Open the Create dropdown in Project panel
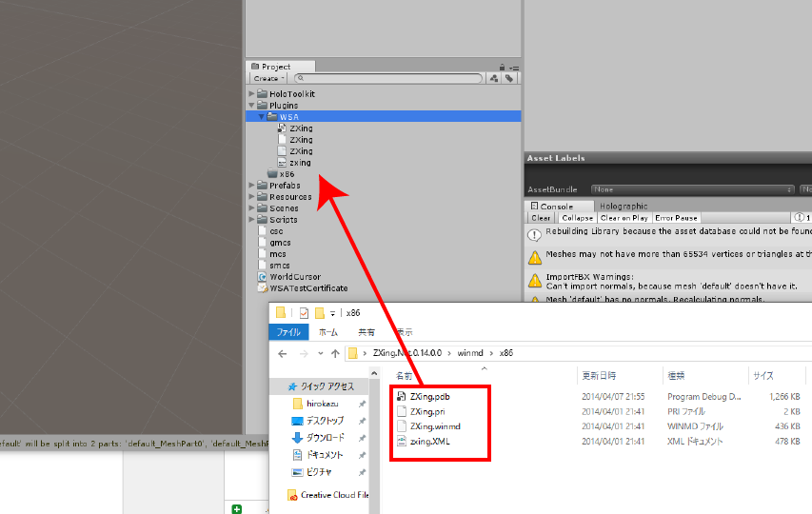 tap(268, 78)
